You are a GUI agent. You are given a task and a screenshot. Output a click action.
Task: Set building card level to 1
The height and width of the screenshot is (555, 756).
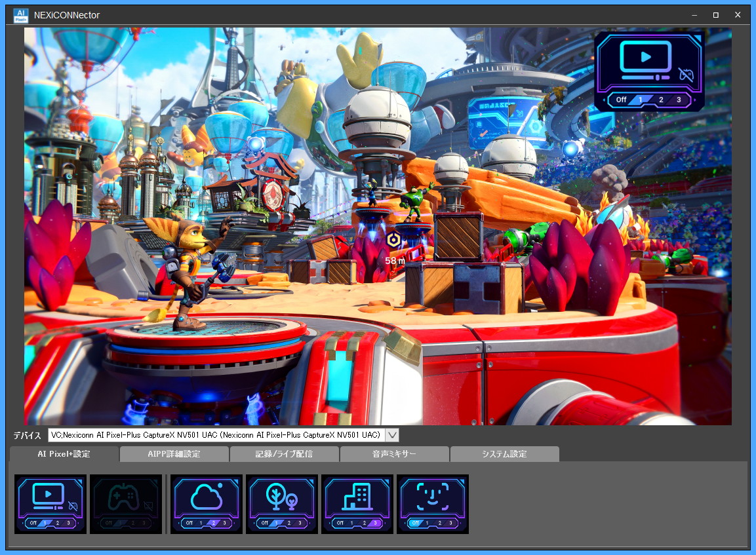tap(351, 523)
